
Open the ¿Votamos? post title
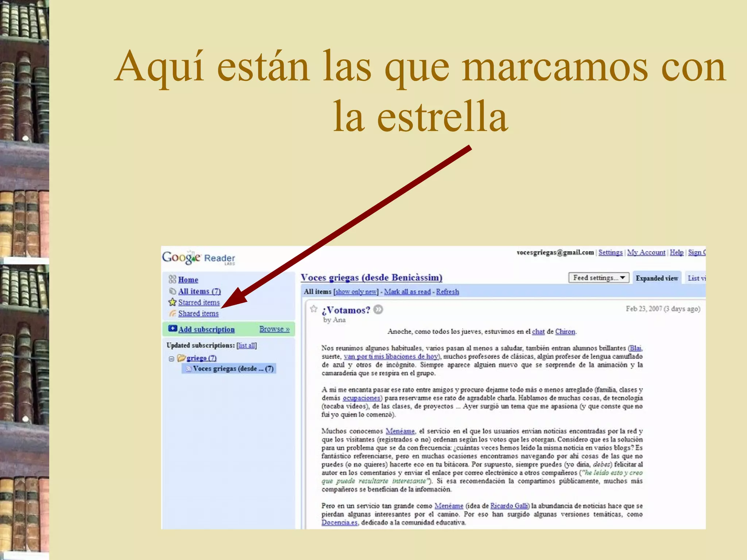click(x=346, y=310)
